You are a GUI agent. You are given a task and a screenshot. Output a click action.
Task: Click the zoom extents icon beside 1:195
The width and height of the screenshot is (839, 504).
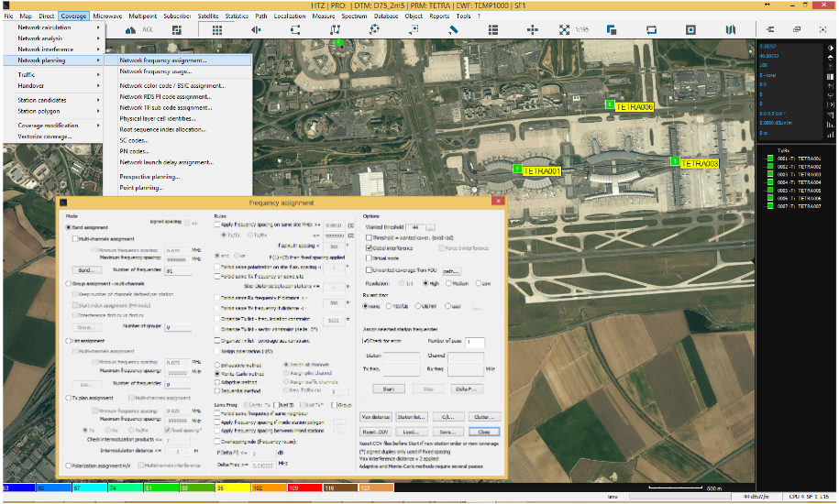point(565,29)
